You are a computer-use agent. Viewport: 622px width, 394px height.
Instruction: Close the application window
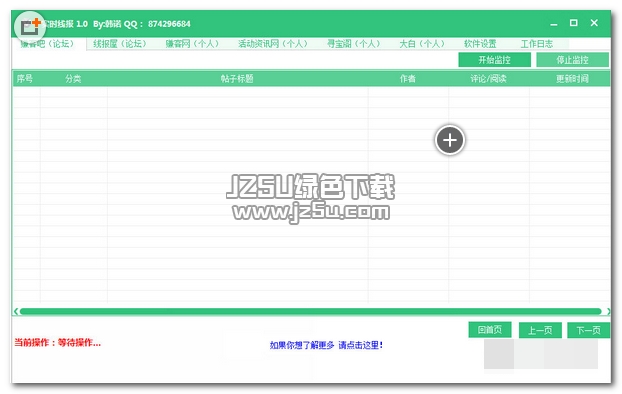tap(594, 23)
